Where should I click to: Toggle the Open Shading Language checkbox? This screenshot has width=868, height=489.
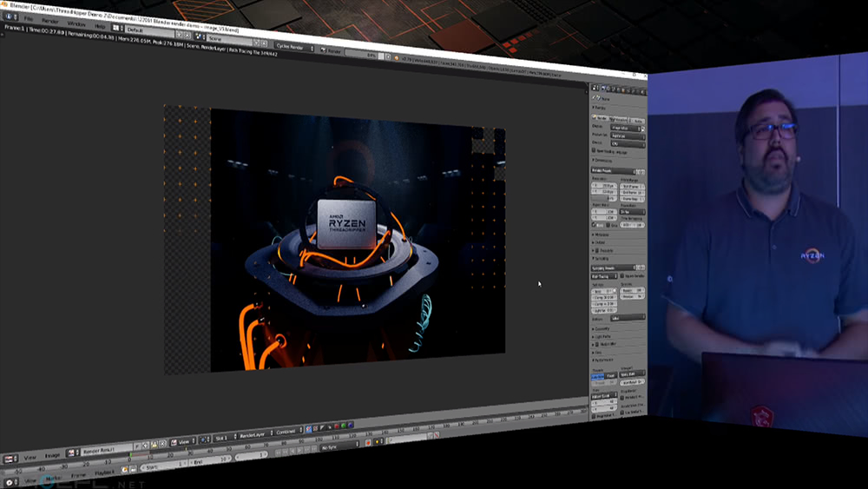[x=594, y=150]
